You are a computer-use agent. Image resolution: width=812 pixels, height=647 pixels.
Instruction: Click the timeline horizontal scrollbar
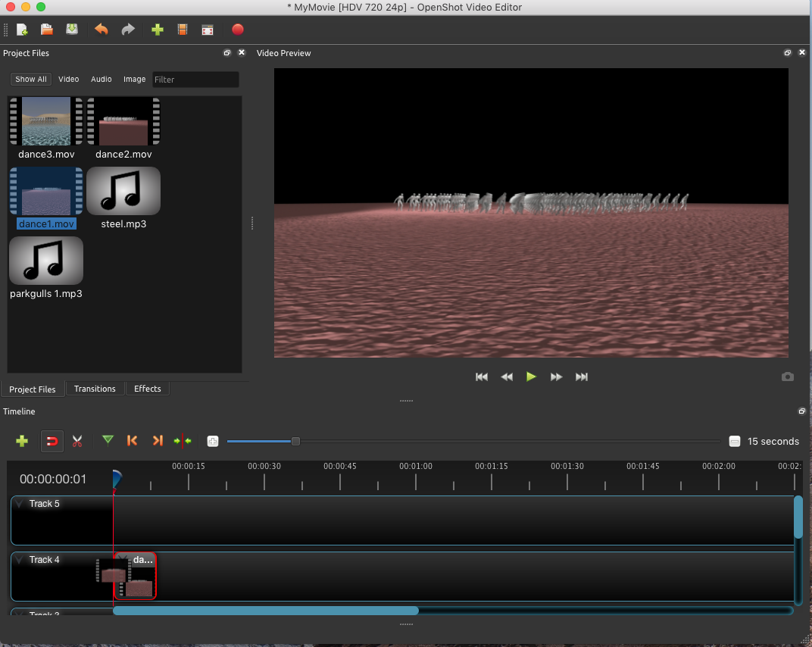[x=266, y=611]
